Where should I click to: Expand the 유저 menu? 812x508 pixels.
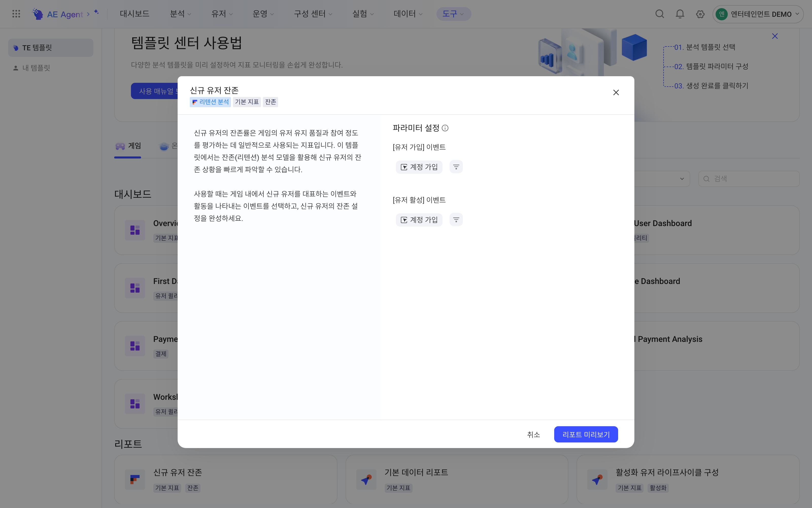click(222, 14)
